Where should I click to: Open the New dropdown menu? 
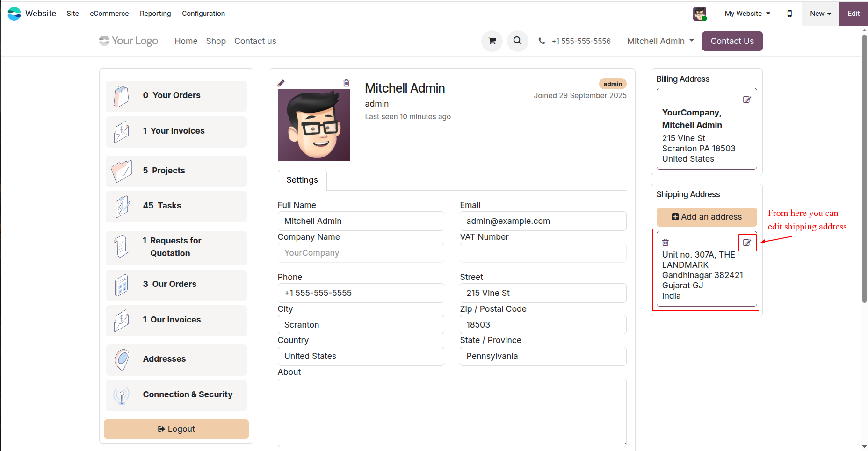(821, 14)
